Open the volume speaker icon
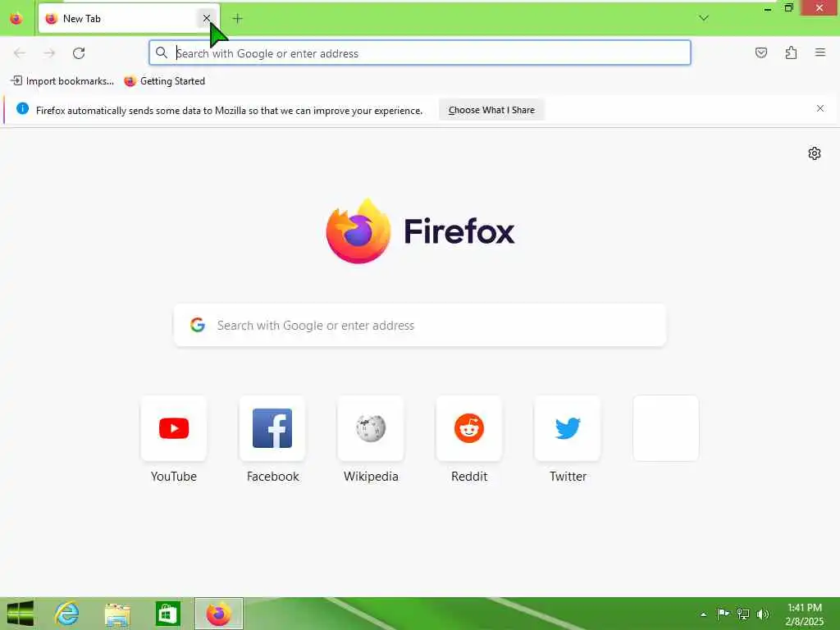 [763, 614]
